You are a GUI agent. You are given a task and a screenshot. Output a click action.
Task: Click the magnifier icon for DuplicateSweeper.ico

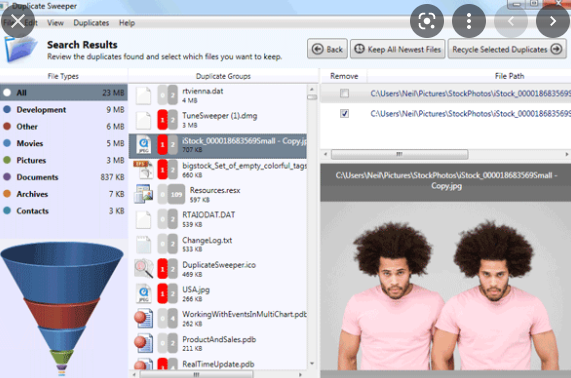coord(143,268)
